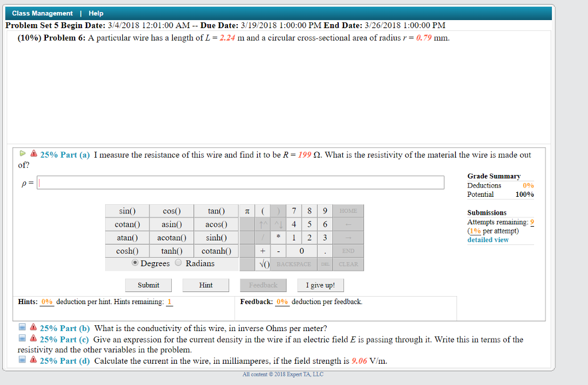Expand Part (b) about conductivity

22,326
